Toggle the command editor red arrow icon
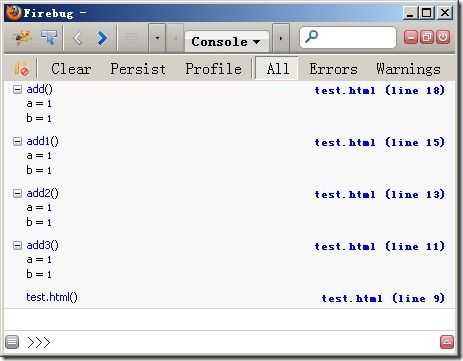The width and height of the screenshot is (463, 361). (447, 342)
